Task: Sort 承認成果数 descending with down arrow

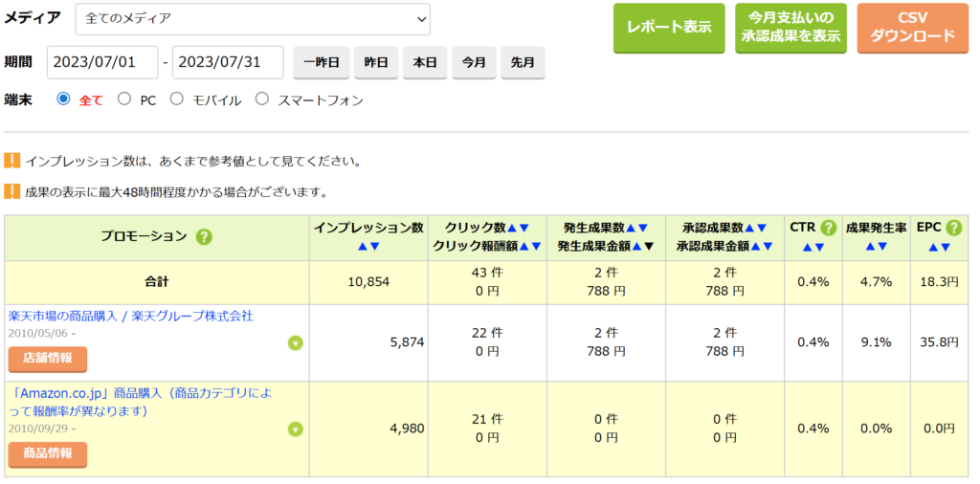Action: [762, 228]
